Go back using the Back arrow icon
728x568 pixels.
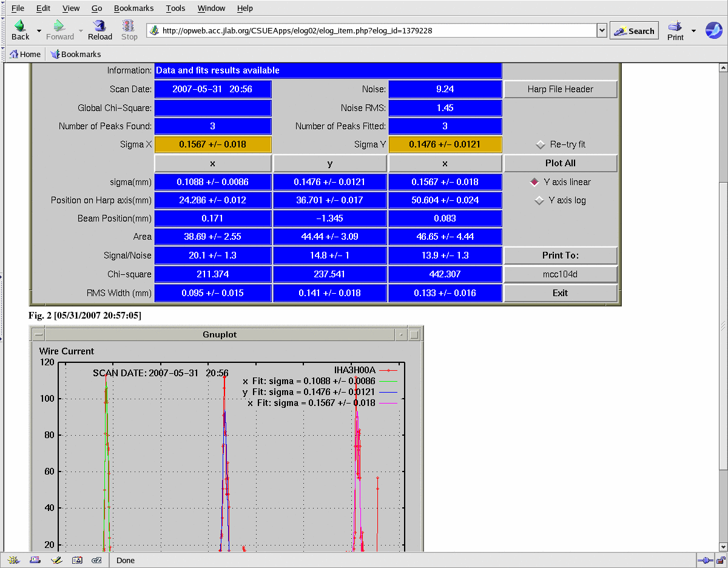(x=20, y=25)
